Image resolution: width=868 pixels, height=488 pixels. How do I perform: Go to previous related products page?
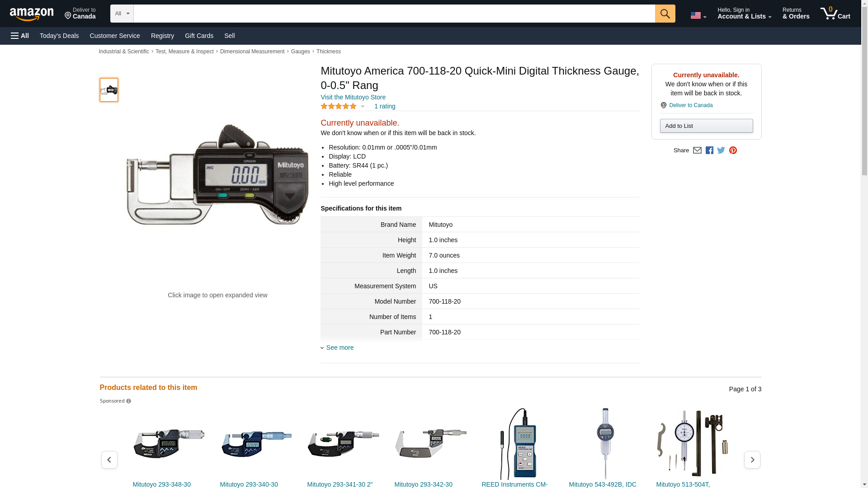tap(109, 460)
